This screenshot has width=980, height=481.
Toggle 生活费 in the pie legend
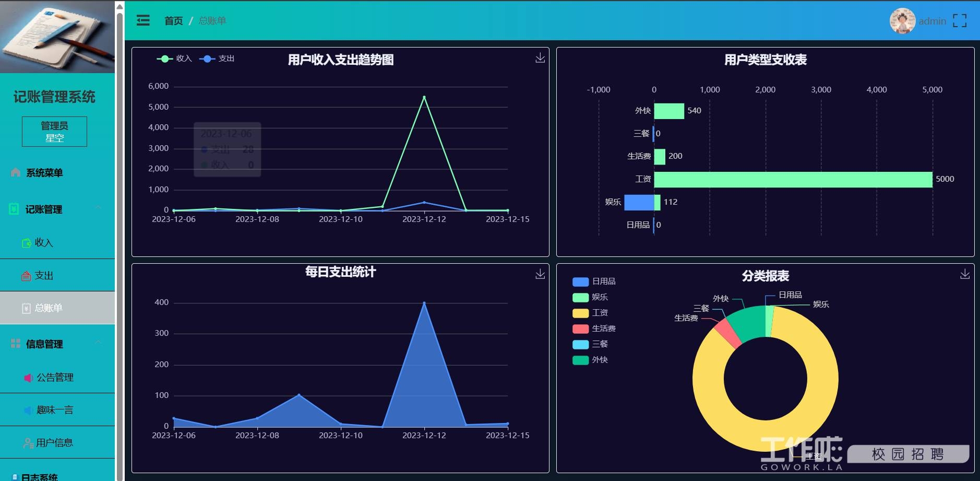pos(594,329)
